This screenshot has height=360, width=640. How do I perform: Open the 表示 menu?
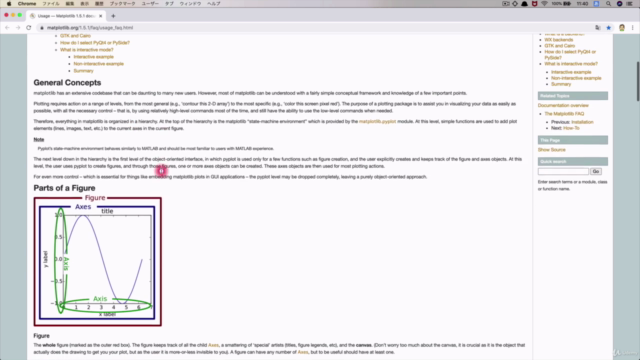(x=84, y=4)
